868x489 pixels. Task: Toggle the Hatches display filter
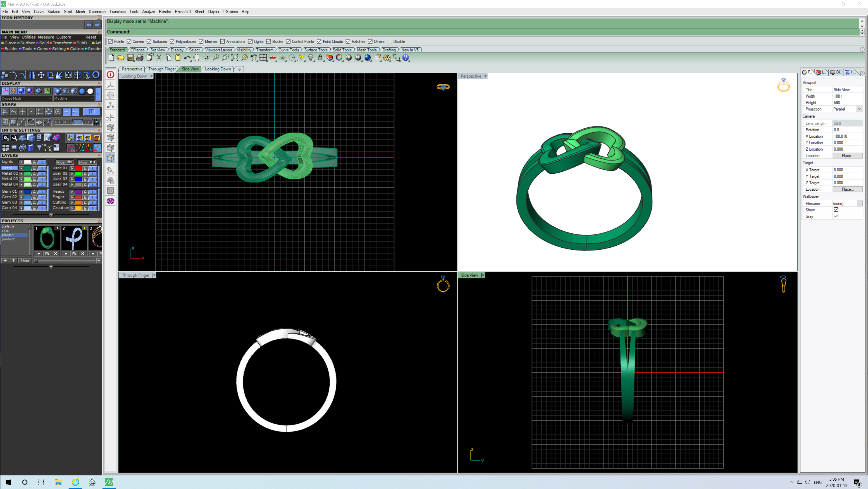pyautogui.click(x=349, y=41)
